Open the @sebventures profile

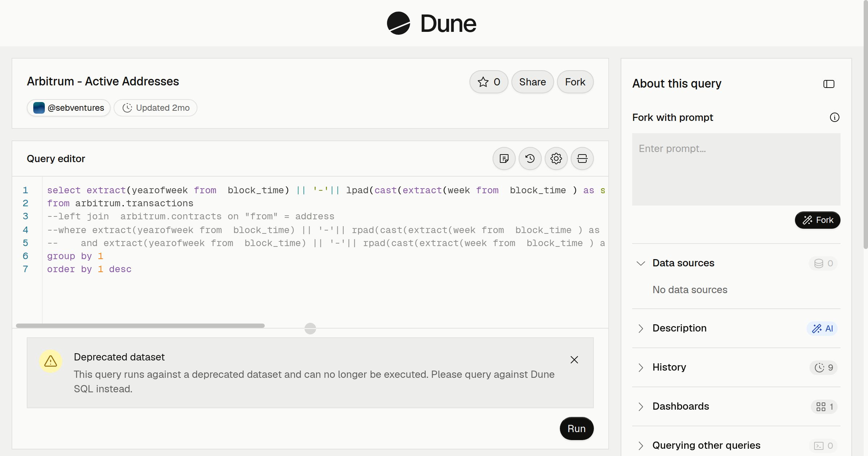point(69,108)
